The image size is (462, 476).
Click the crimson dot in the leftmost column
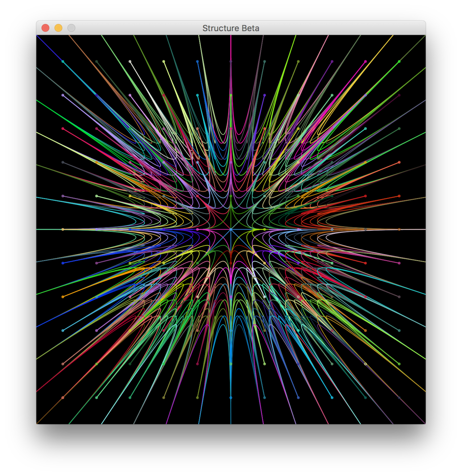tap(63, 129)
